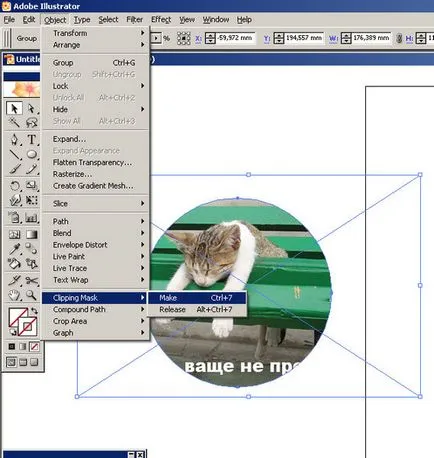Select the Live Paint Bucket tool
This screenshot has height=458, width=434.
(14, 264)
